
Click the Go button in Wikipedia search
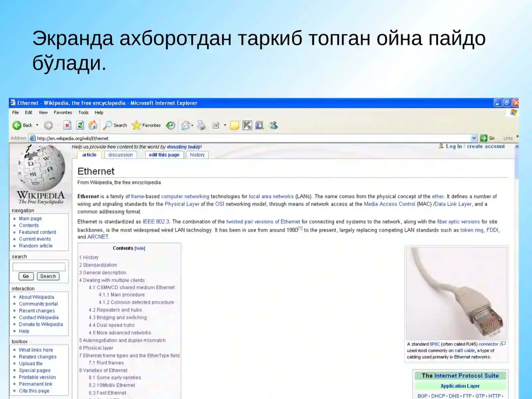click(x=26, y=276)
